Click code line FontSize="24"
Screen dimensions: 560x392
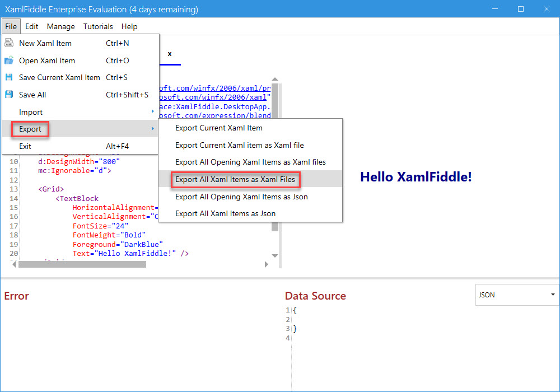coord(100,226)
